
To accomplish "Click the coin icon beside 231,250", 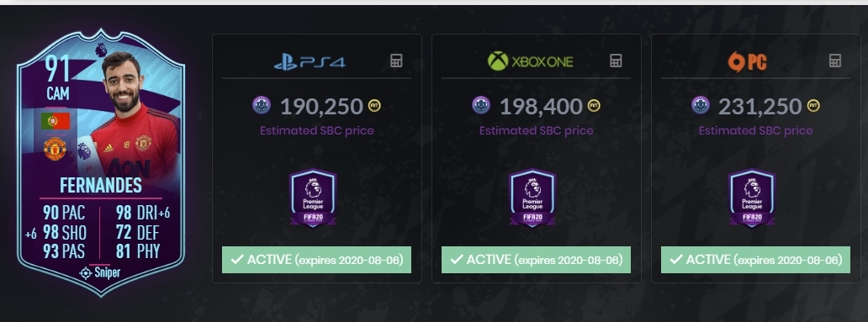I will pos(813,106).
